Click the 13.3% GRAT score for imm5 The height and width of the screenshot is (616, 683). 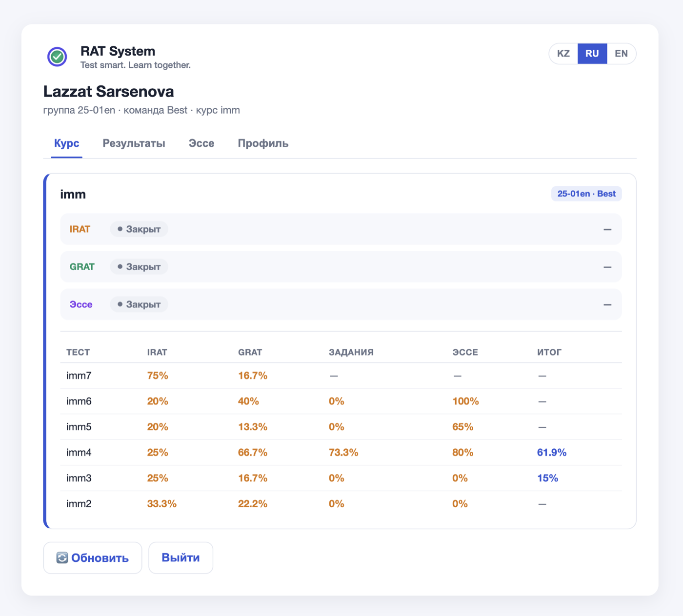pyautogui.click(x=253, y=427)
